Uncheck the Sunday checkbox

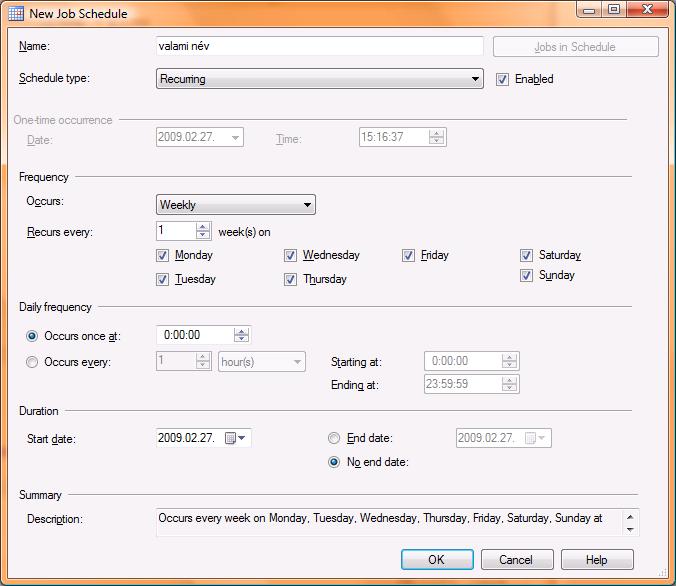[x=526, y=275]
